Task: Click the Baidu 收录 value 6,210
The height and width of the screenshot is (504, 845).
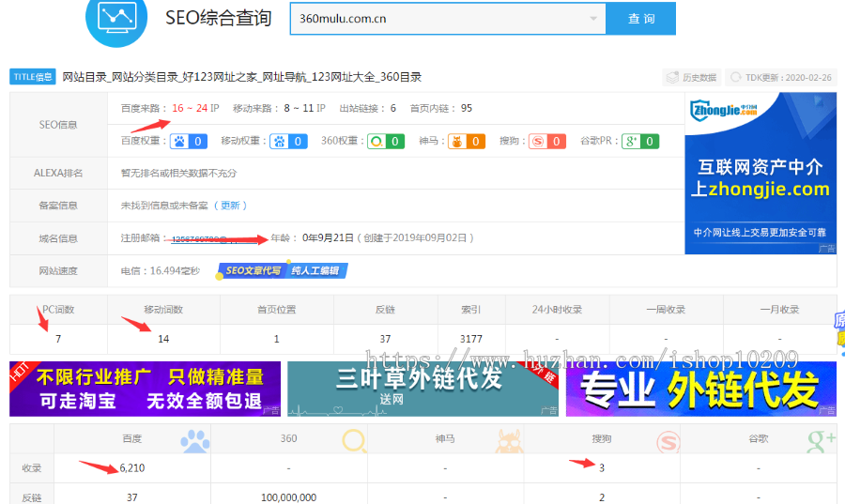Action: pyautogui.click(x=131, y=467)
